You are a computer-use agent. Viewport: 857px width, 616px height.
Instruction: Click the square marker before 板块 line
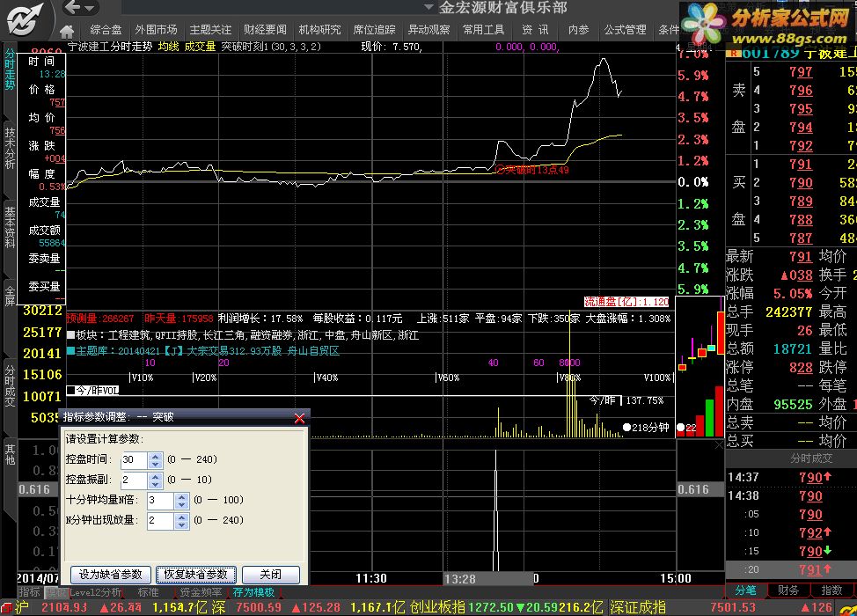coord(70,334)
